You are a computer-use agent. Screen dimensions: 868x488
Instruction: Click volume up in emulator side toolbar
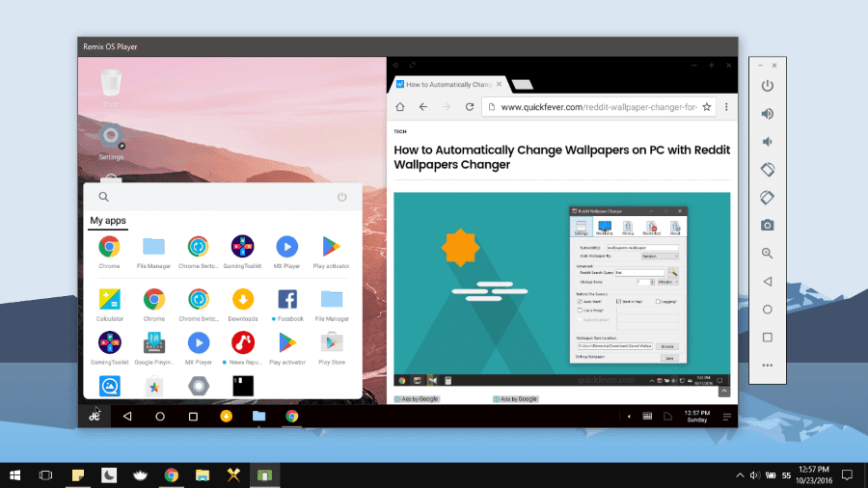(768, 114)
